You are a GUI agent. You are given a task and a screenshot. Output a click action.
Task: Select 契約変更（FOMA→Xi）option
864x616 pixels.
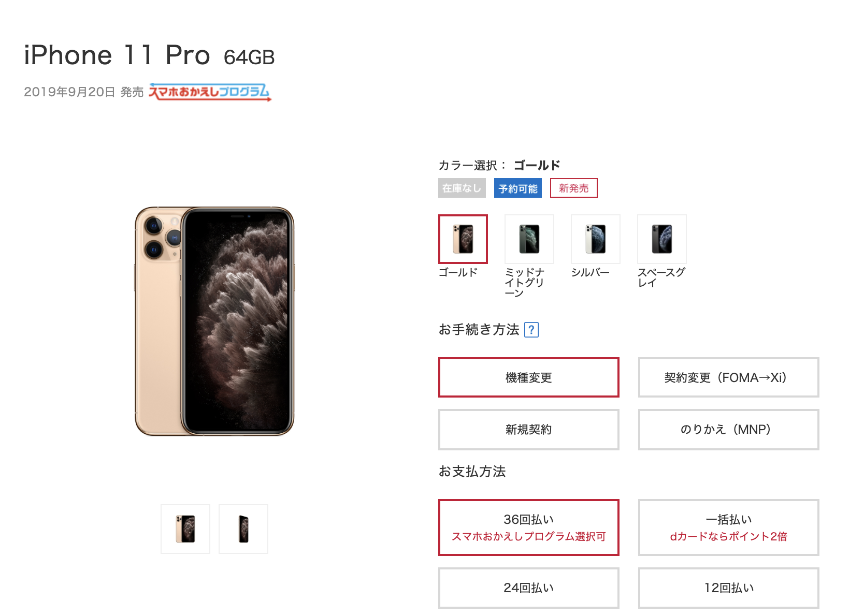[x=729, y=377]
